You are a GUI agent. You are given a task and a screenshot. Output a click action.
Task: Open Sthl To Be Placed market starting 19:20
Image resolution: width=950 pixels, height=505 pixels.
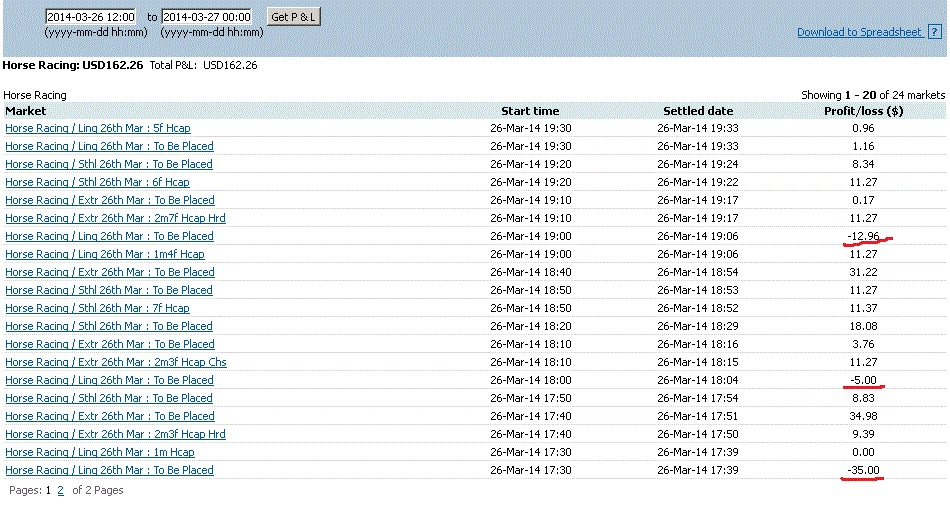109,164
